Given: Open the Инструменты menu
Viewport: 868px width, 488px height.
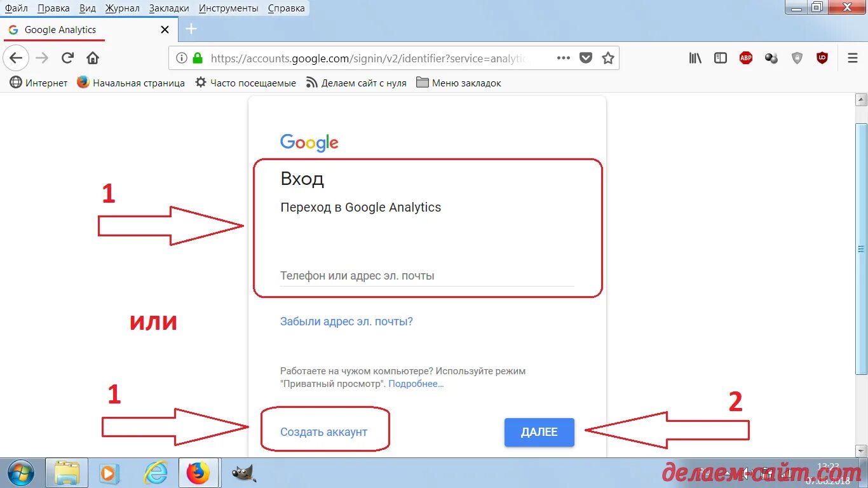Looking at the screenshot, I should pyautogui.click(x=229, y=8).
